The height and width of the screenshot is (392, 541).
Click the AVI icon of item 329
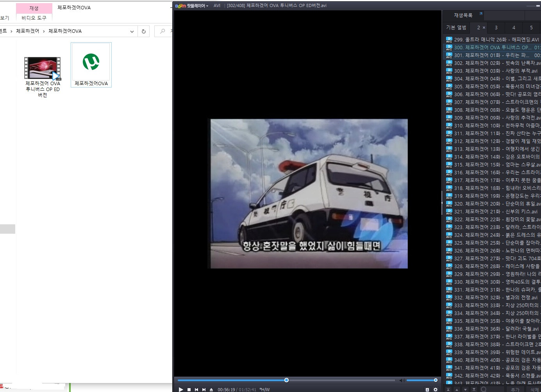[449, 274]
